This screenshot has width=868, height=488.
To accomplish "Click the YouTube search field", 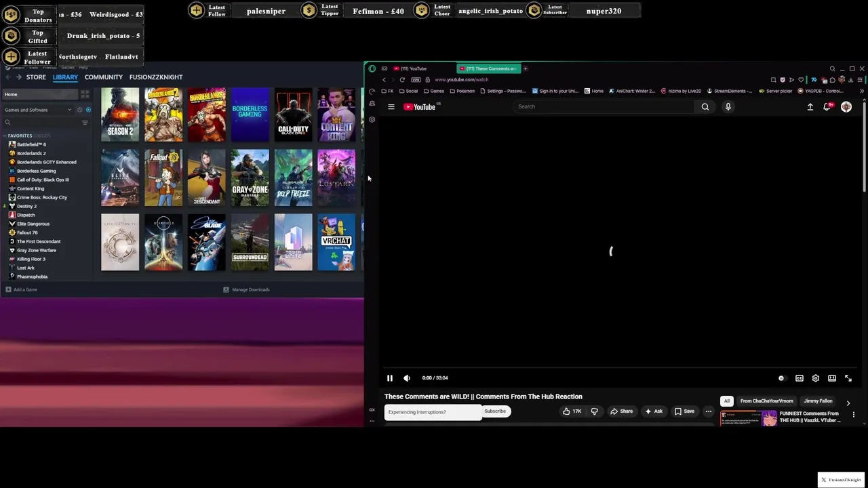I will 604,106.
